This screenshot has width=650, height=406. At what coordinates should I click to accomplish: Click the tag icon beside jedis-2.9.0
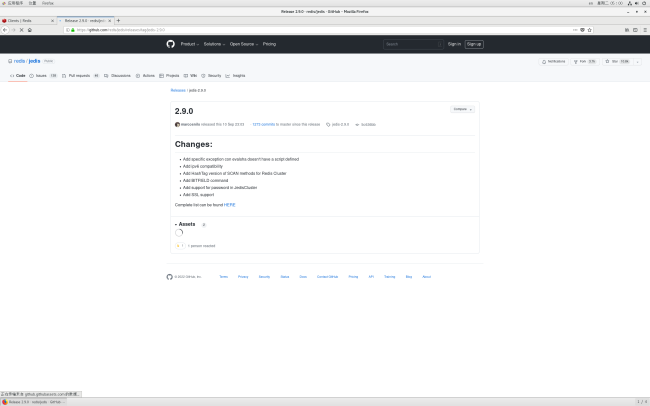(x=328, y=124)
